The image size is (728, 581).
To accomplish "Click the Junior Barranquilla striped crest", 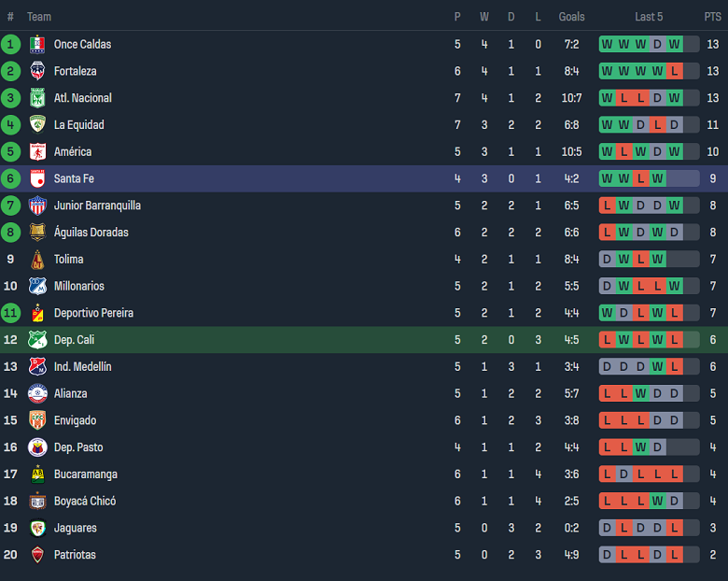I will coord(37,205).
